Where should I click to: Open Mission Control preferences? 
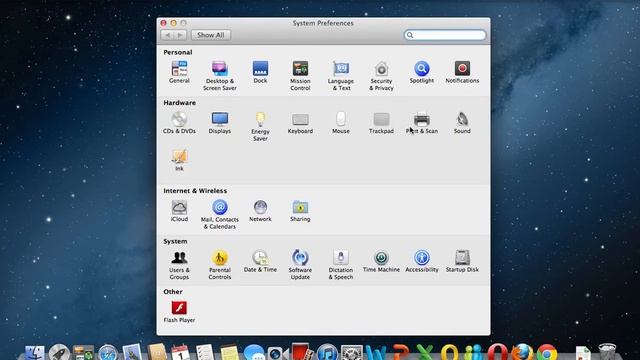point(300,76)
